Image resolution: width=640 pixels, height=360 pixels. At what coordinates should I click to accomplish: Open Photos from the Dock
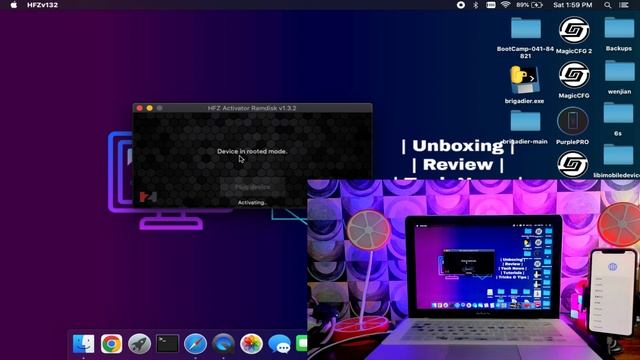point(251,344)
